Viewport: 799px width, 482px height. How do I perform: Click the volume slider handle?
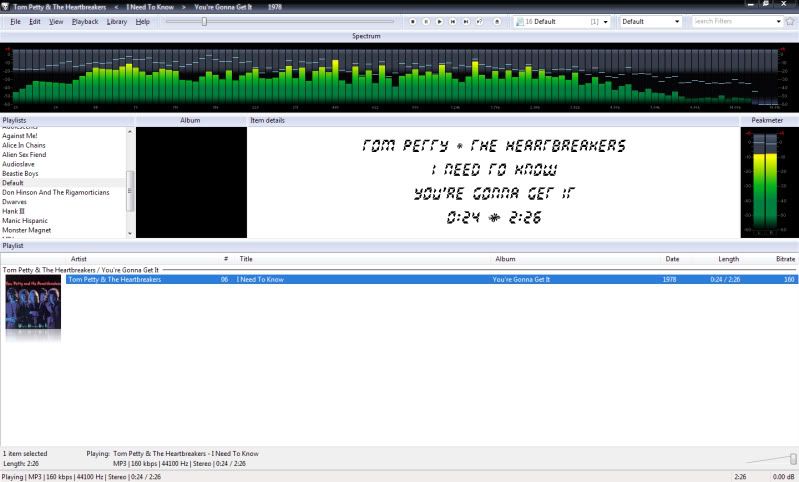point(793,459)
